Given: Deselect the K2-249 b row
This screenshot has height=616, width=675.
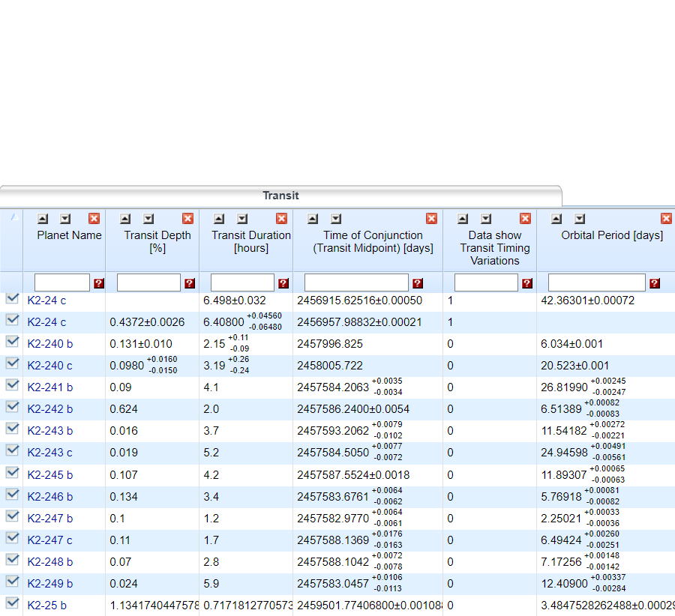Looking at the screenshot, I should tap(12, 581).
